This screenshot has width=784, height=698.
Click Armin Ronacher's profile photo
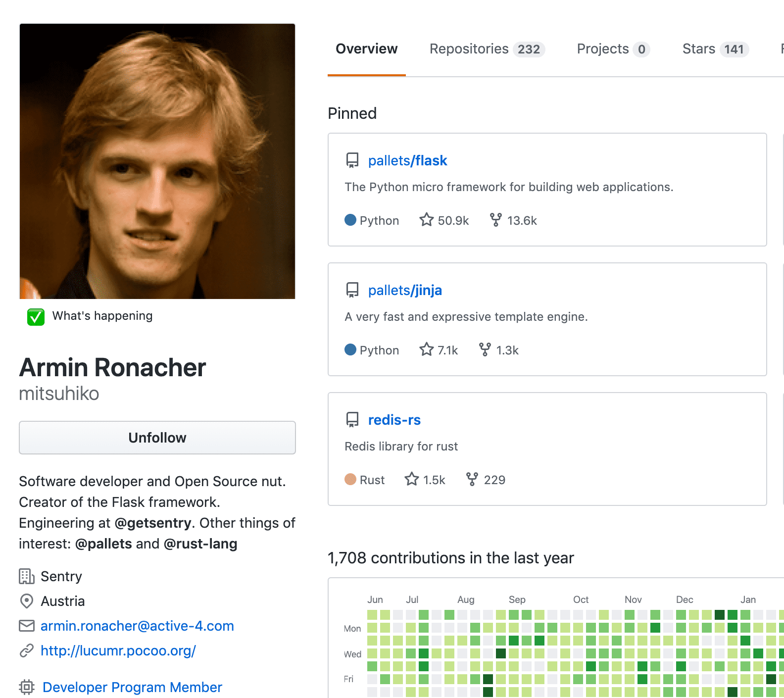click(157, 161)
